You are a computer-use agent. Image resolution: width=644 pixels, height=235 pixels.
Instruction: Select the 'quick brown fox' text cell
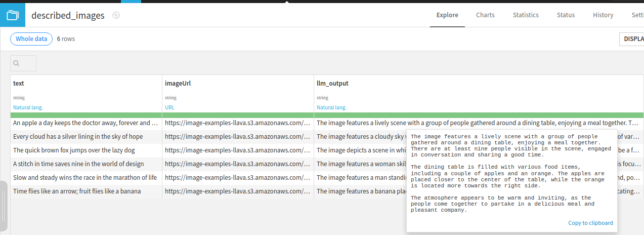pyautogui.click(x=74, y=150)
